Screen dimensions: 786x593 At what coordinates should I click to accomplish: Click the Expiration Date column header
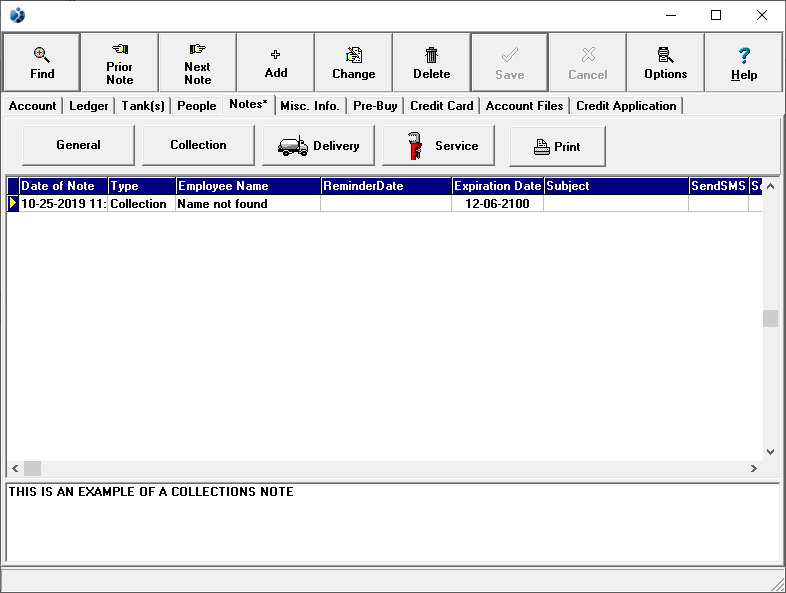click(x=498, y=186)
